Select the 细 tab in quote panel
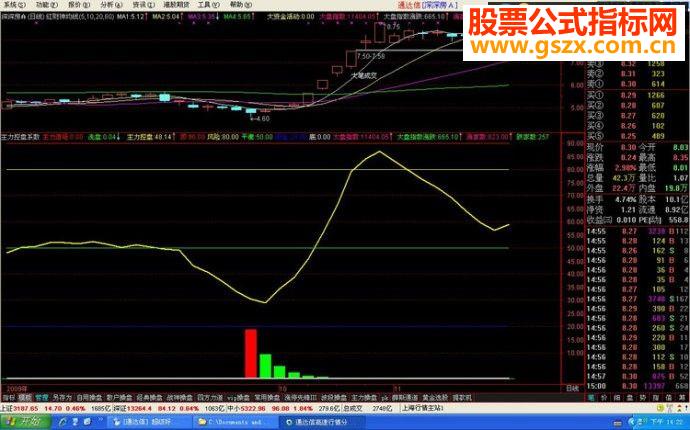This screenshot has width=690, height=430. (617, 397)
